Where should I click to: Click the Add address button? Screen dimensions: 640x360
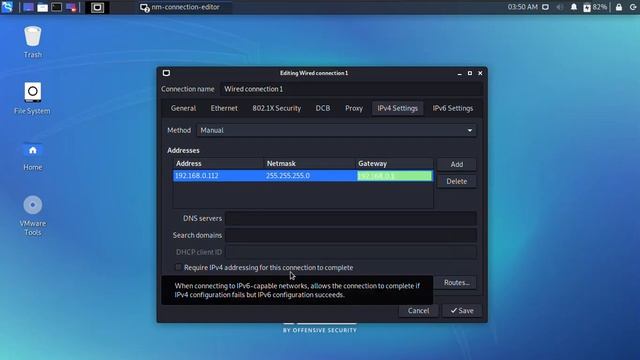tap(456, 164)
